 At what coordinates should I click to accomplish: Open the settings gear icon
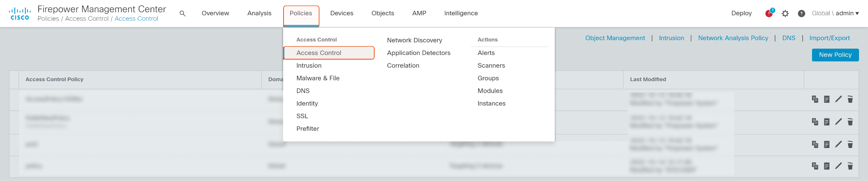[x=785, y=14]
